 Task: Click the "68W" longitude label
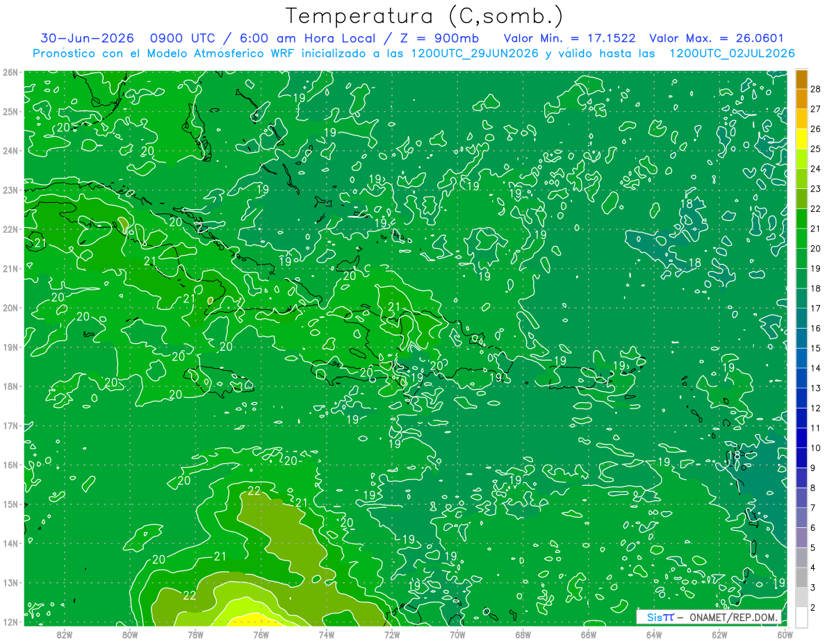tap(523, 634)
